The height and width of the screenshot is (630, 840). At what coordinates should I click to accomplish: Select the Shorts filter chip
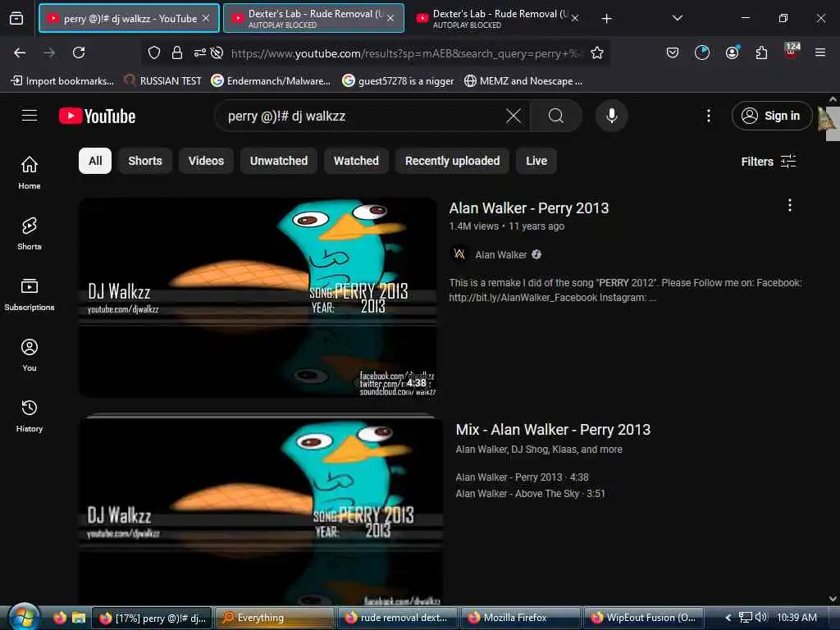144,161
